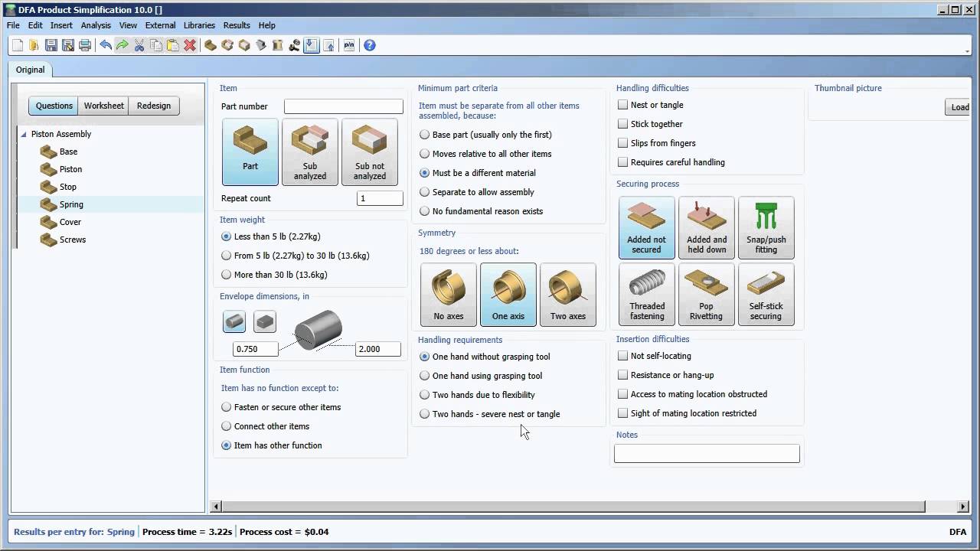Click the move item down toolbar icon

coord(312,45)
